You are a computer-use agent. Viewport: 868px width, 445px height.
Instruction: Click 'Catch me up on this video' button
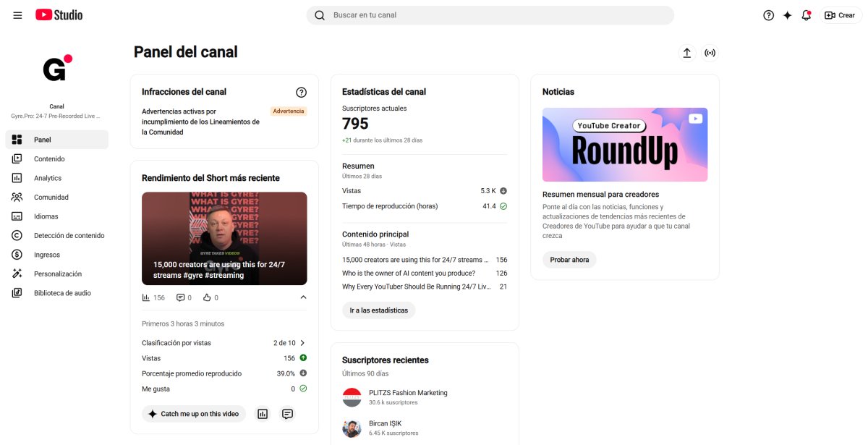click(x=194, y=414)
